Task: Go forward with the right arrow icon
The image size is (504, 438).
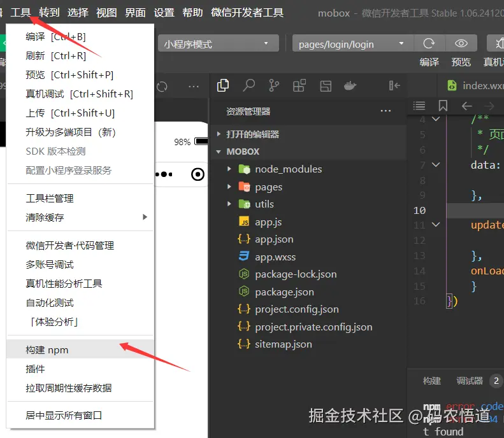Action: click(489, 106)
